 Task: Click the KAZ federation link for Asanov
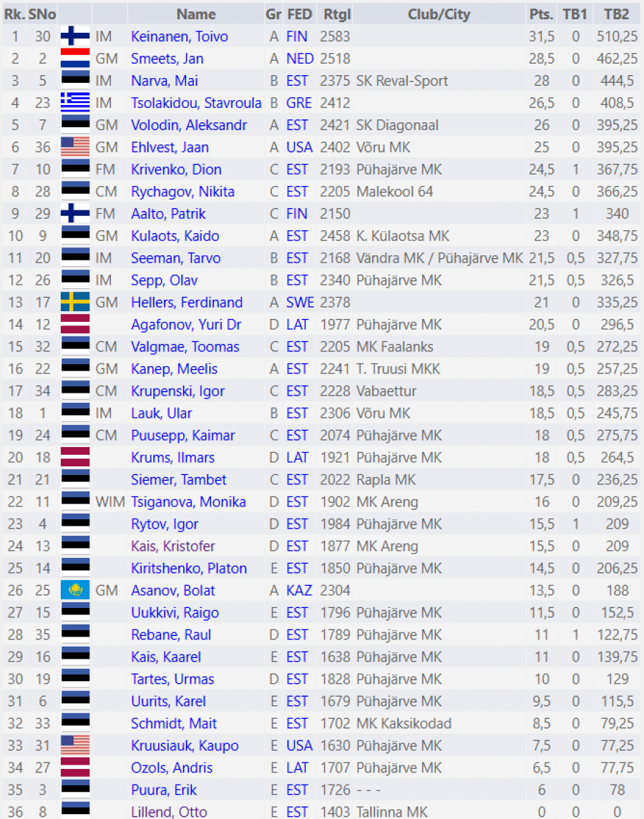(x=299, y=591)
